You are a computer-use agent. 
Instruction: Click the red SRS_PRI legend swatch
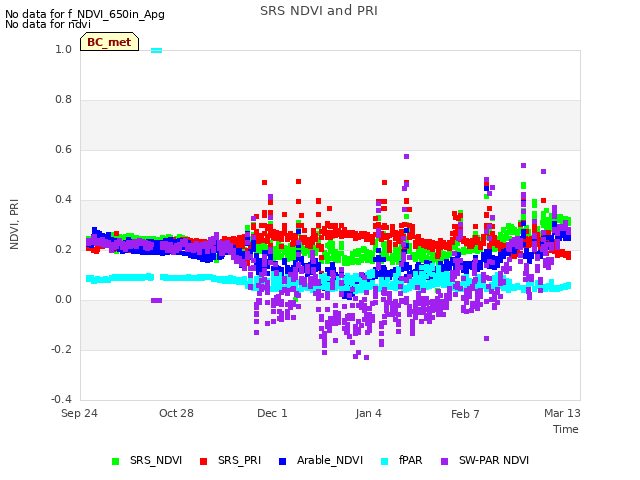(204, 462)
